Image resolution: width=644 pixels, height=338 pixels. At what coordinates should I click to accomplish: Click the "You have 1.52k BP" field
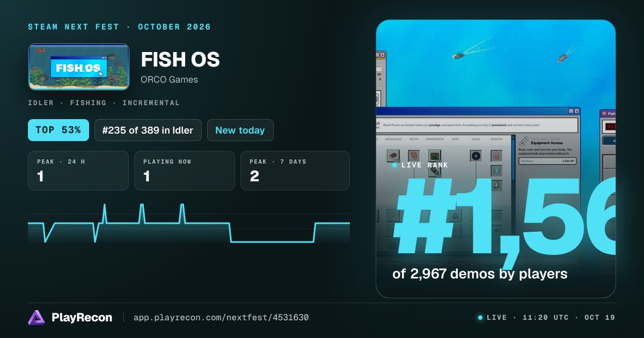coord(547,161)
